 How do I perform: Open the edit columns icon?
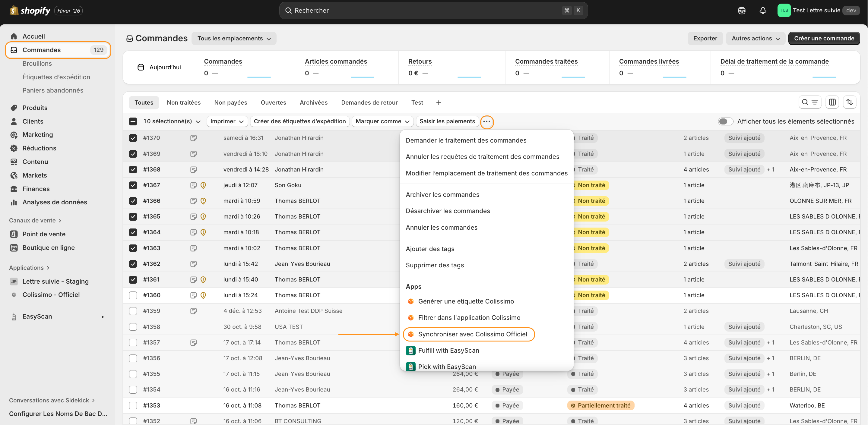[832, 102]
